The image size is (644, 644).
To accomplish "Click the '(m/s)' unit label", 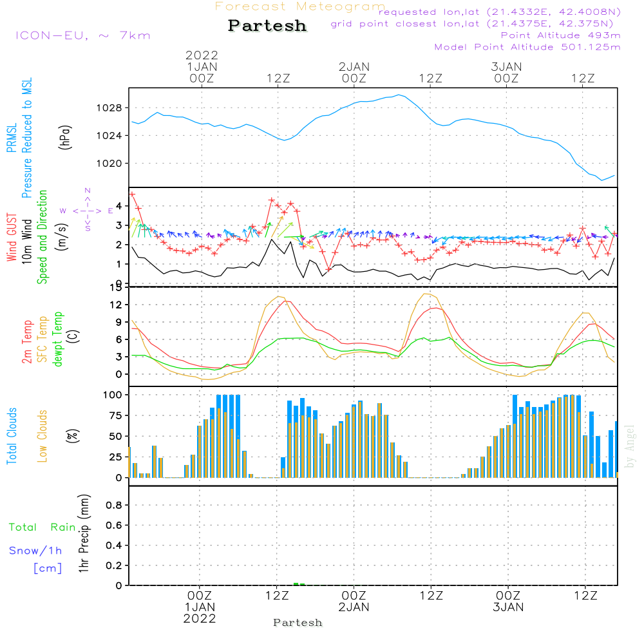I will [x=62, y=237].
